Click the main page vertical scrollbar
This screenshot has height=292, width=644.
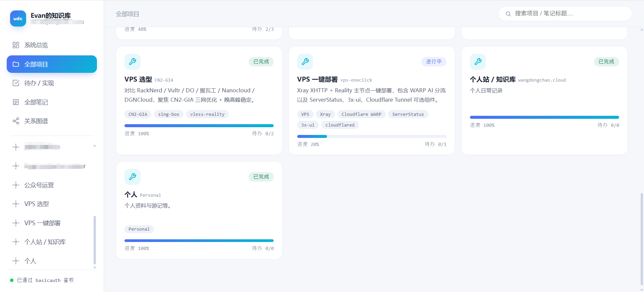point(642,239)
